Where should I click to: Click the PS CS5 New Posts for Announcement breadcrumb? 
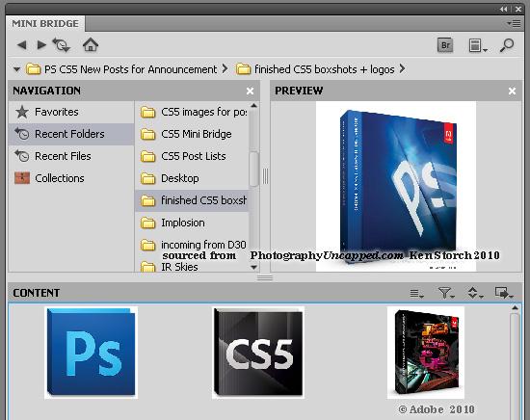tap(122, 69)
